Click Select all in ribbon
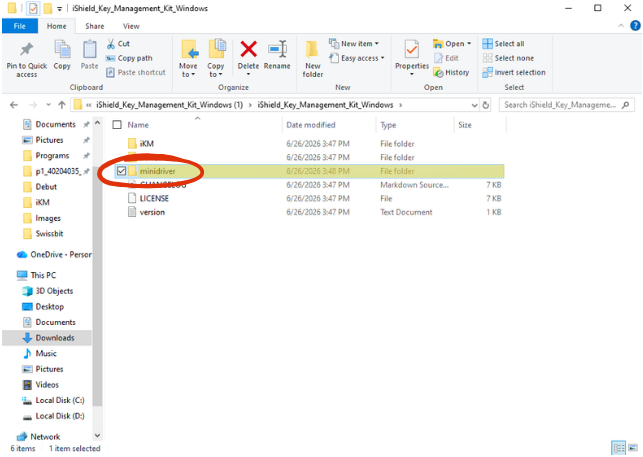Screen dimensions: 643x457 pos(504,43)
